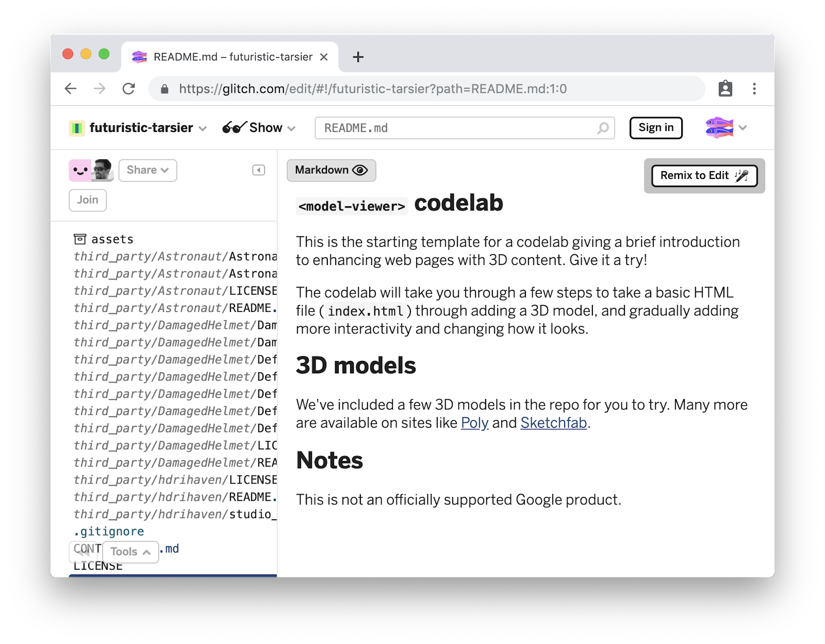Click the browser back arrow
Image resolution: width=825 pixels, height=644 pixels.
tap(71, 89)
